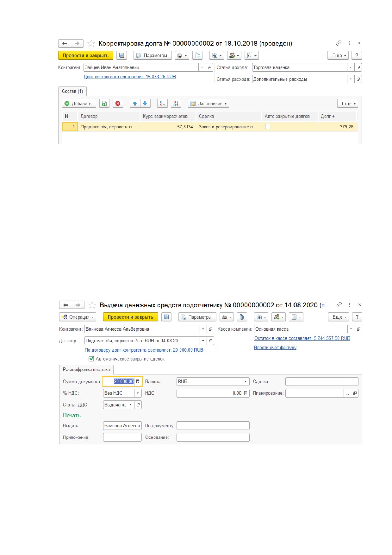
Task: Open three-dot menu in Корректировка долга header
Action: (349, 43)
